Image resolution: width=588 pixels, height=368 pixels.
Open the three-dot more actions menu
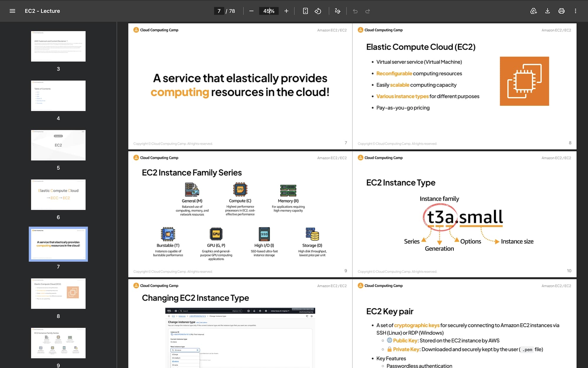click(575, 11)
